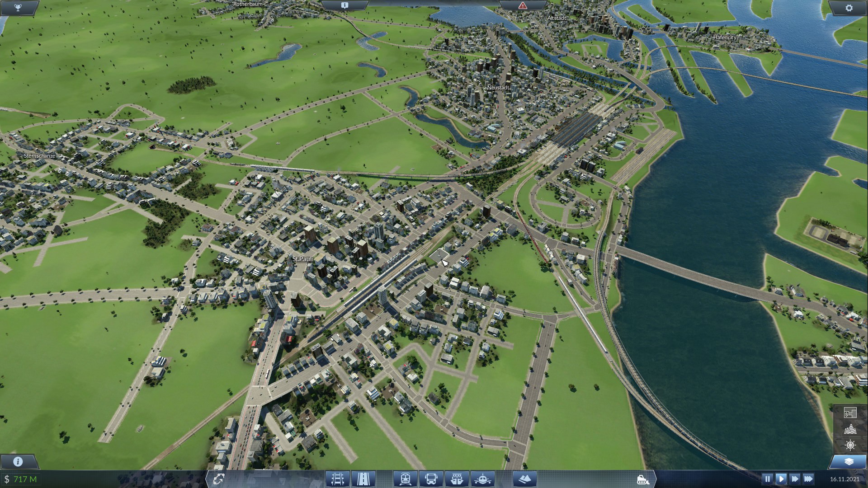Select the St.Pauli town label
868x488 pixels.
tap(302, 259)
